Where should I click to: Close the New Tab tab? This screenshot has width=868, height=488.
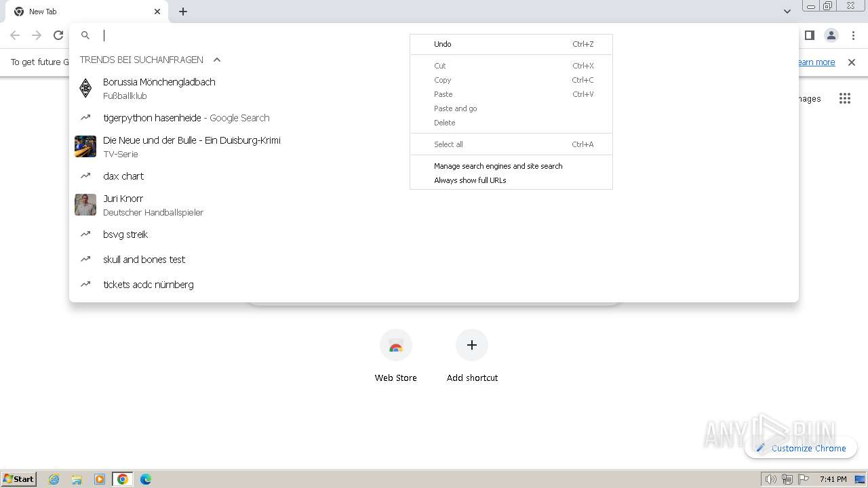click(157, 12)
